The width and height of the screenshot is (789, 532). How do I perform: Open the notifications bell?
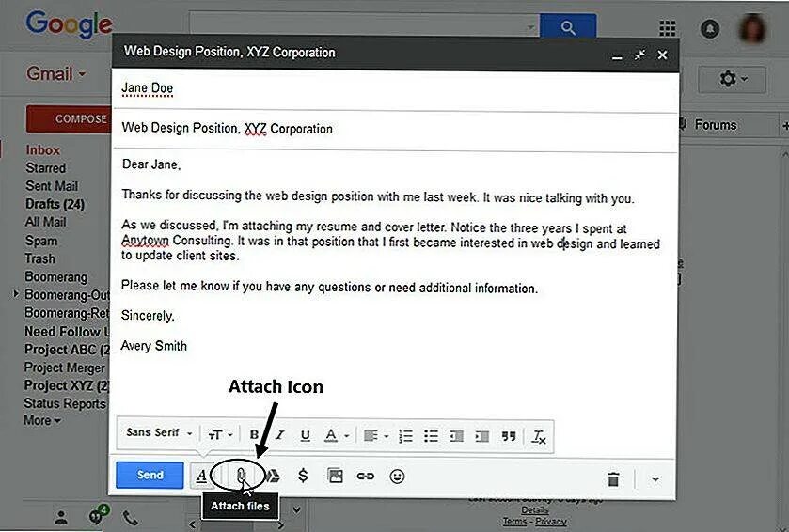(709, 28)
